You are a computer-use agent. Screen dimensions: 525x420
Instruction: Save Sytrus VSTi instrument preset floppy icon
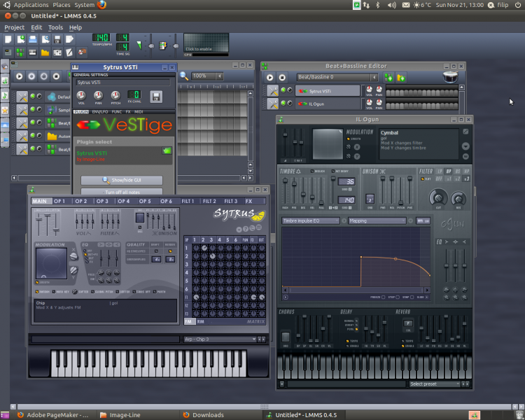[155, 97]
